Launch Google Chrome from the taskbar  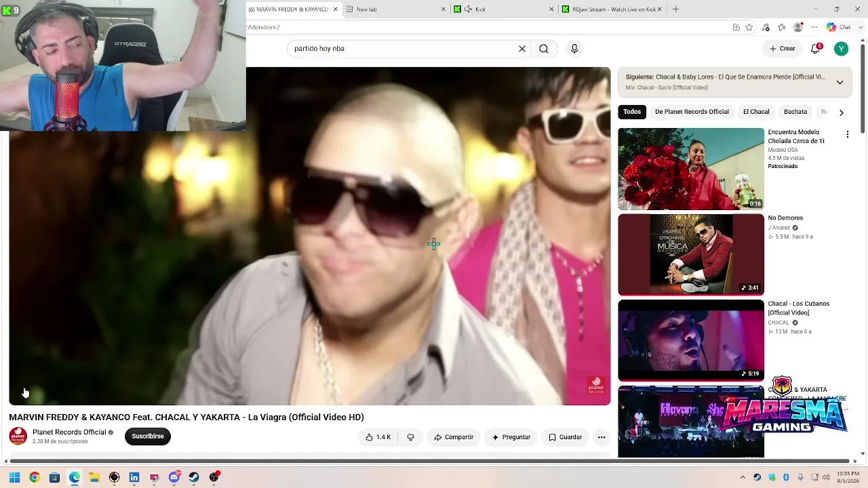tap(35, 477)
